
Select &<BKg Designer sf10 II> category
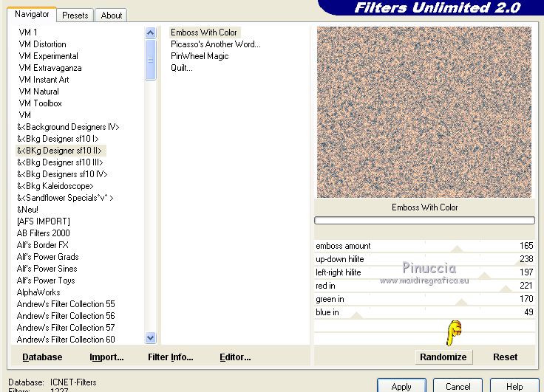[59, 151]
